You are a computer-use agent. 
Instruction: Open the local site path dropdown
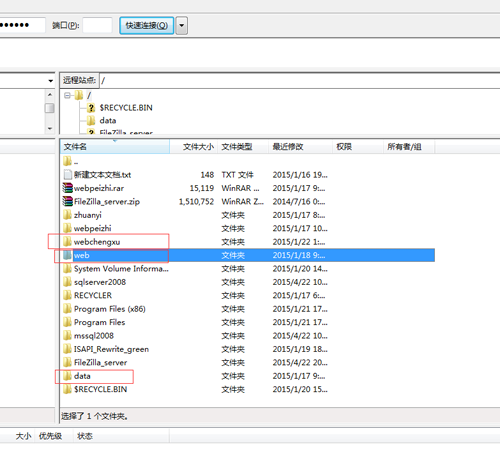click(x=50, y=81)
